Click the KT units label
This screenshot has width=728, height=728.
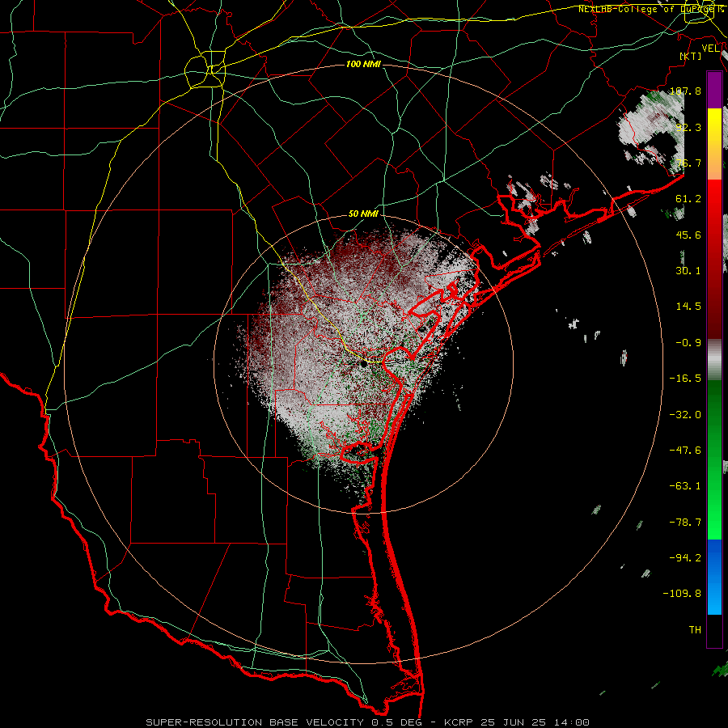[691, 56]
